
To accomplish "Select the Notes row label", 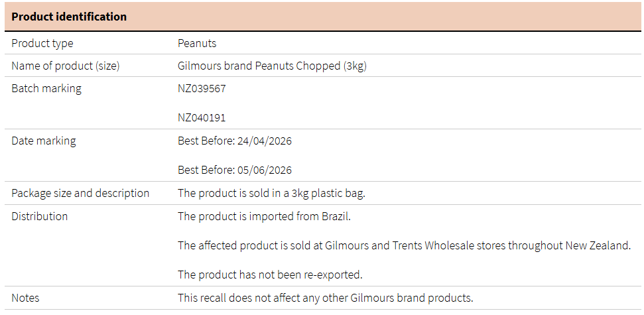I will [x=25, y=298].
